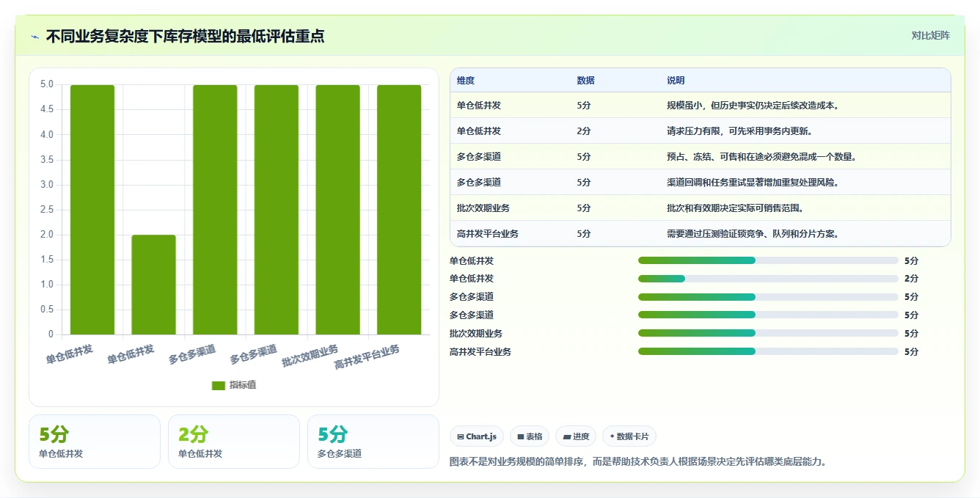Click the 5.0 y-axis tick label
Viewport: 980px width, 498px height.
[x=47, y=84]
